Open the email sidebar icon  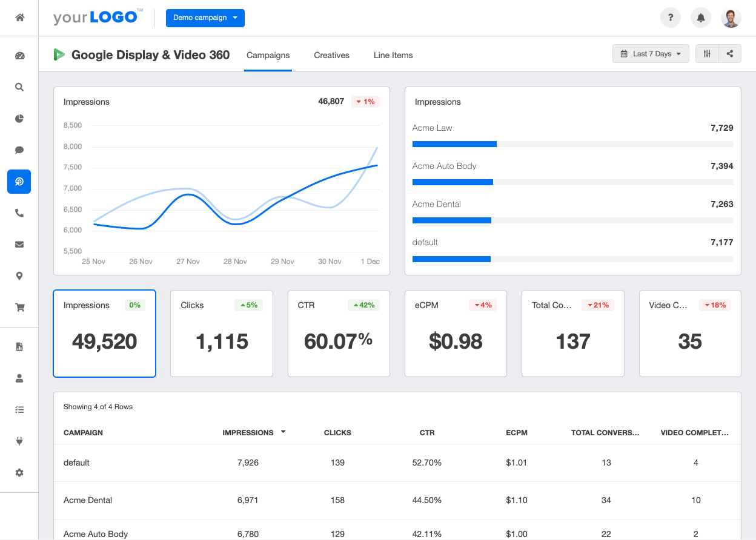coord(19,245)
